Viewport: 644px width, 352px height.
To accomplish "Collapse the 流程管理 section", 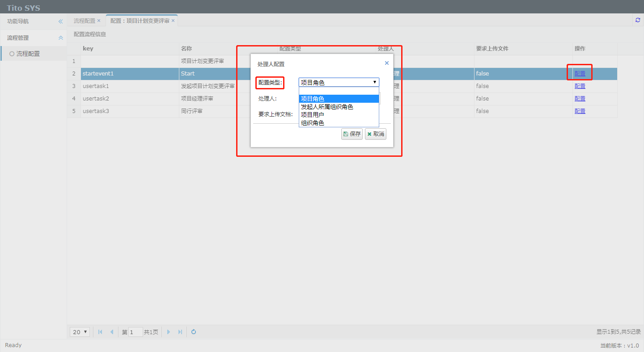I will (61, 38).
